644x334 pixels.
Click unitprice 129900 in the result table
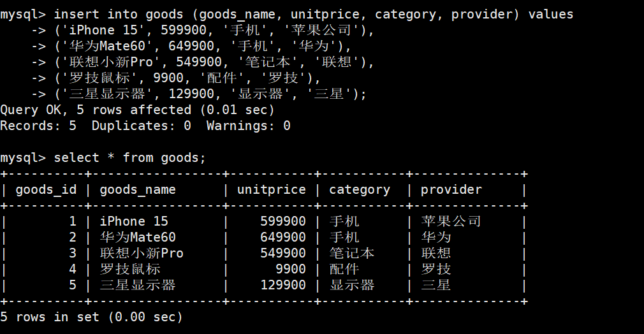click(283, 285)
